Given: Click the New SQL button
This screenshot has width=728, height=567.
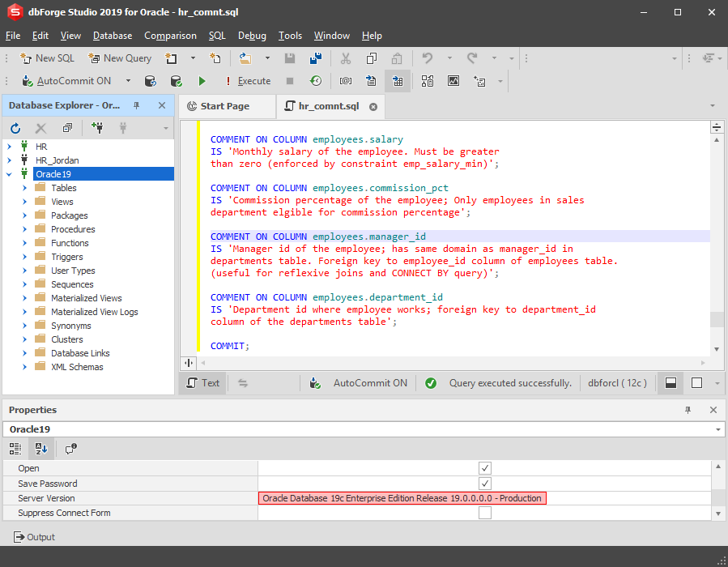Looking at the screenshot, I should coord(47,58).
